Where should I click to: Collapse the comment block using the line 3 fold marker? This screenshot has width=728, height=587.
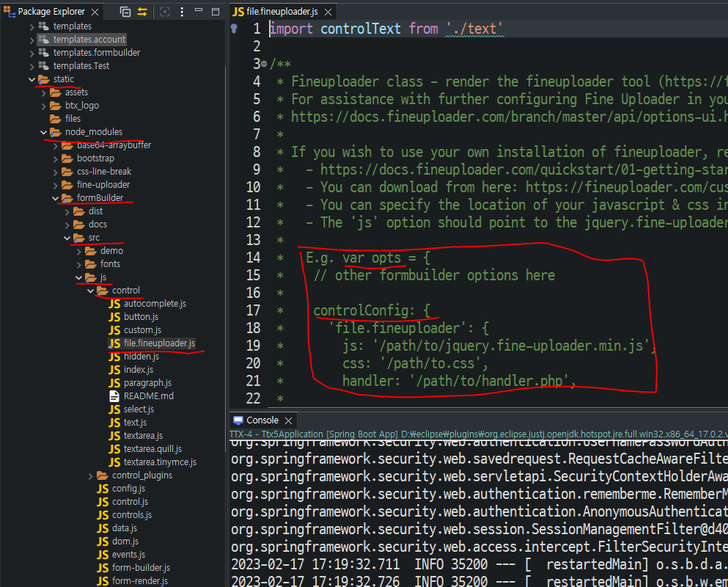[x=265, y=63]
